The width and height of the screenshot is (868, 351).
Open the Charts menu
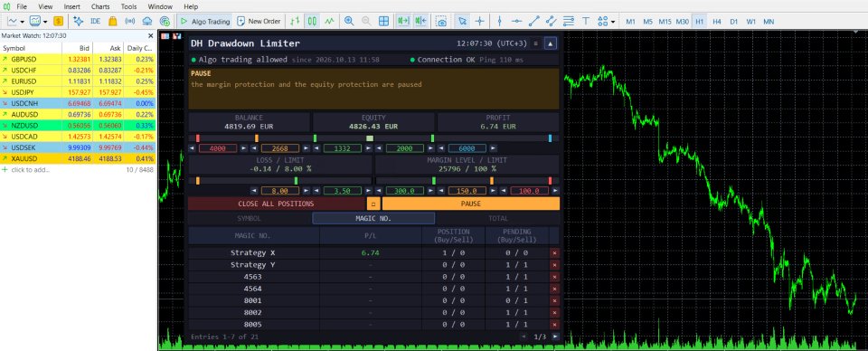point(100,6)
